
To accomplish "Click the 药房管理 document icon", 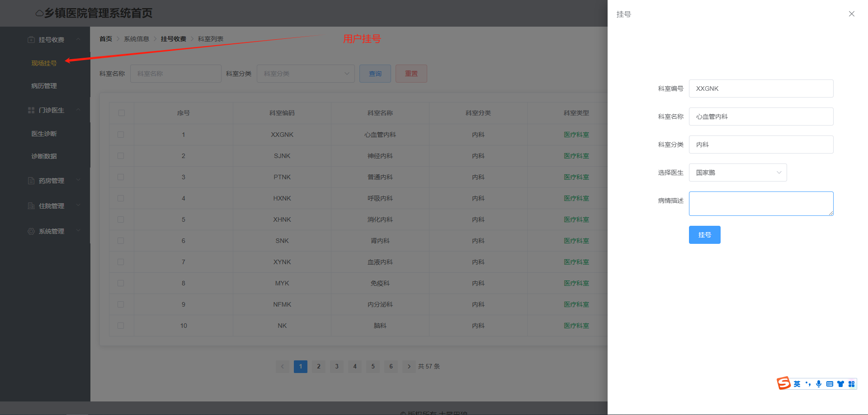I will tap(31, 181).
